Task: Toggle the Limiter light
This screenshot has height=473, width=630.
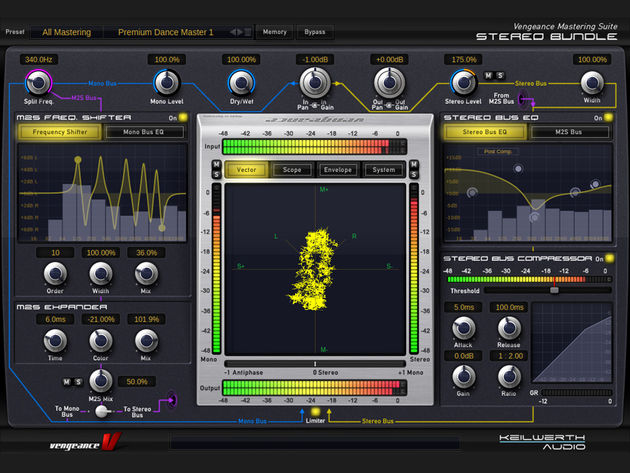Action: [315, 412]
